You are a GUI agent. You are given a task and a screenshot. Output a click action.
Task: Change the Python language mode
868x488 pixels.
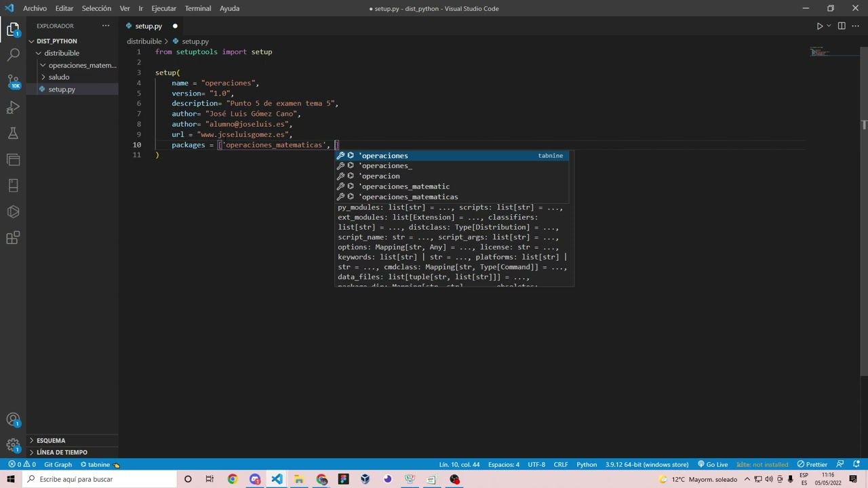coord(587,464)
